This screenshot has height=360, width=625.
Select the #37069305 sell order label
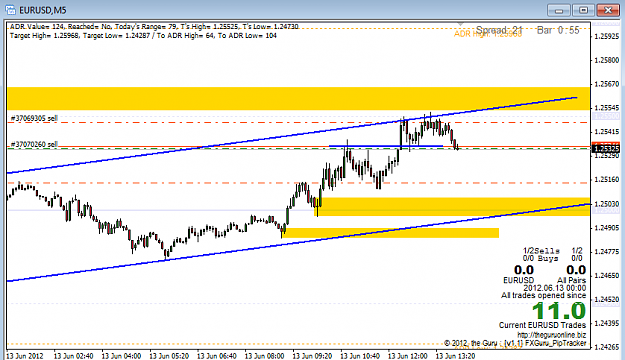click(34, 118)
